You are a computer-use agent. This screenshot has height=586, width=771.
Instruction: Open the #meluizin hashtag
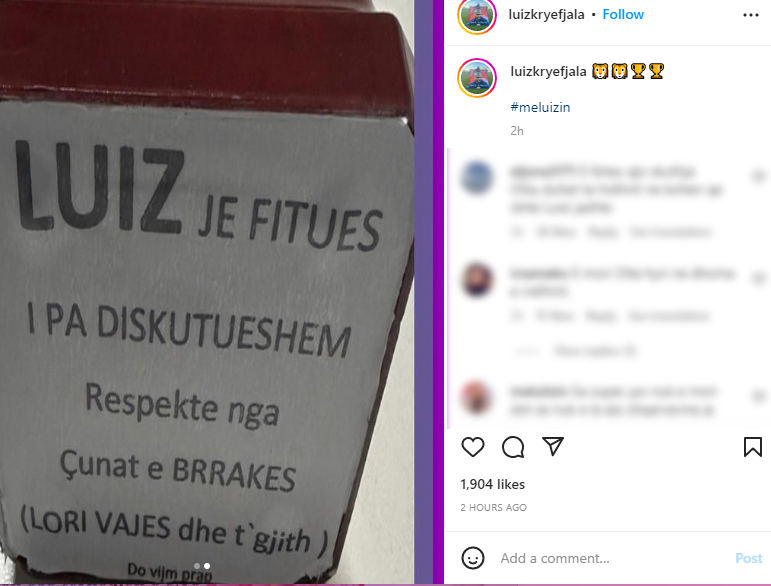[540, 107]
